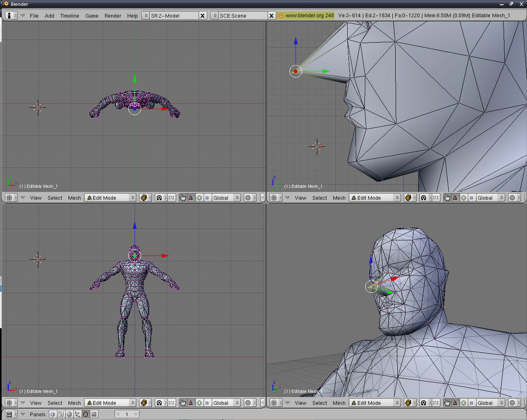Toggle the 3D manipulator hand in the top-view viewport

[183, 198]
